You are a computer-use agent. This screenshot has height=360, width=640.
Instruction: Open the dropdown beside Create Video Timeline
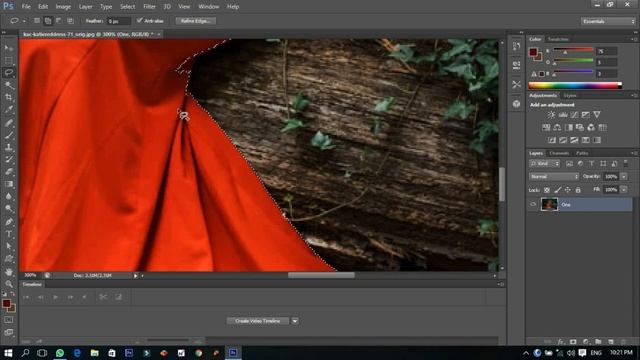(x=295, y=321)
